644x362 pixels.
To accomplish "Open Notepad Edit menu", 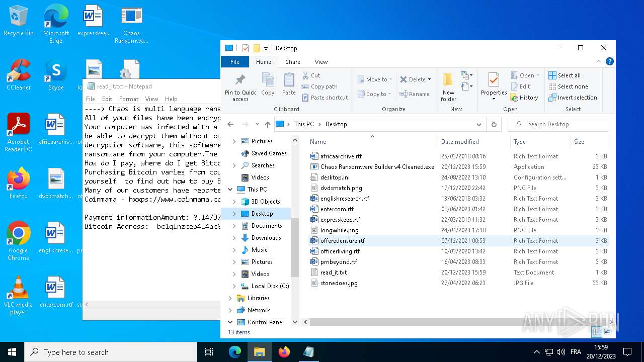I will (x=107, y=99).
